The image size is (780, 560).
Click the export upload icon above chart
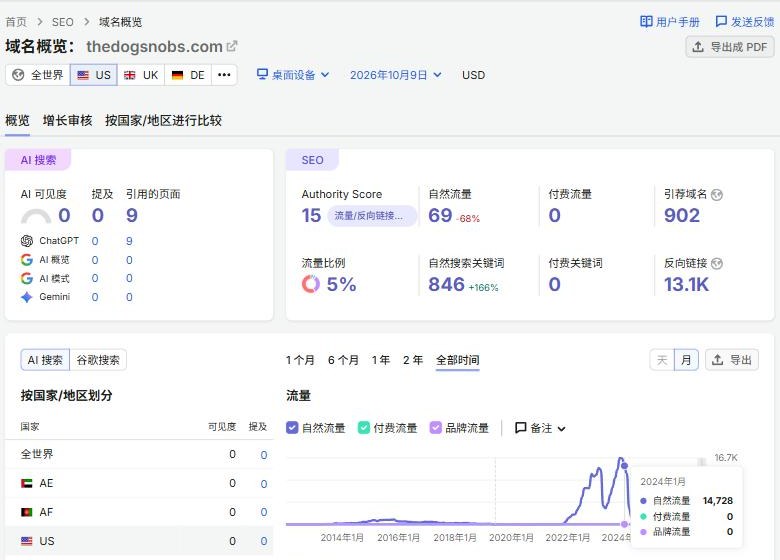pyautogui.click(x=717, y=360)
